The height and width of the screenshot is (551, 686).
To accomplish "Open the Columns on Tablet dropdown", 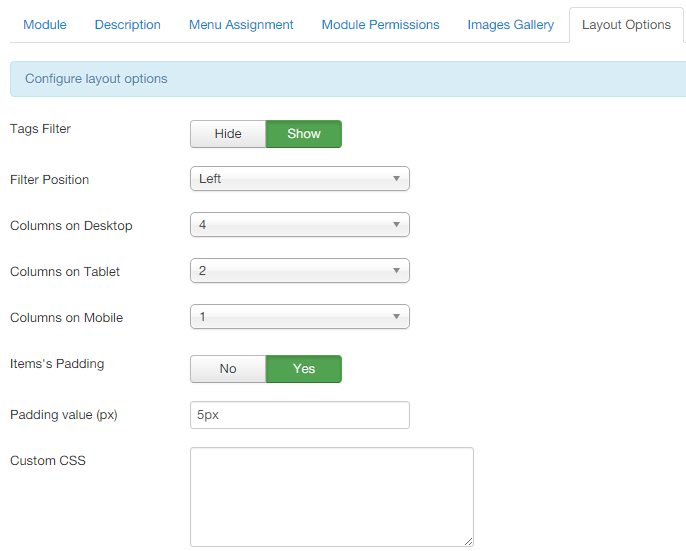I will [300, 270].
